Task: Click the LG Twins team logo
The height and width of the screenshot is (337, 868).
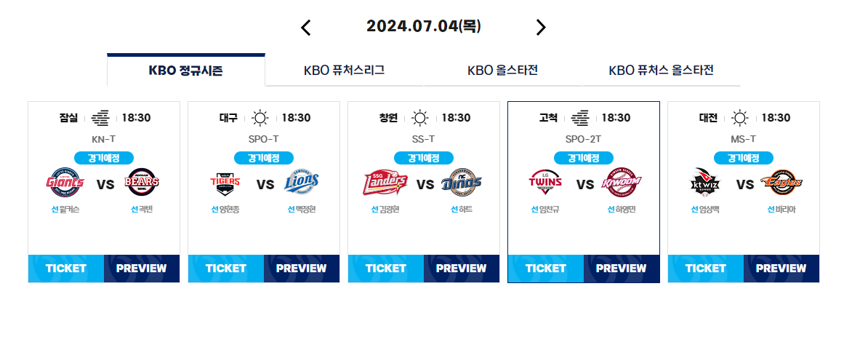Action: (x=545, y=183)
